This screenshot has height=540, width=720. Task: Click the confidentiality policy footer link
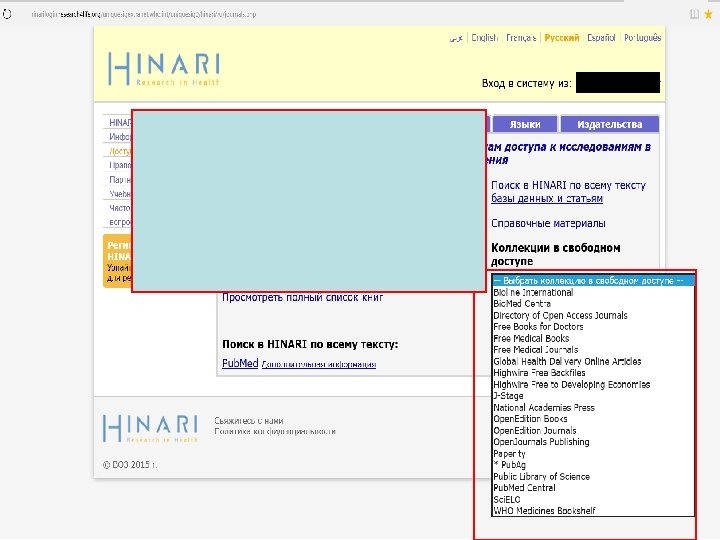(275, 432)
